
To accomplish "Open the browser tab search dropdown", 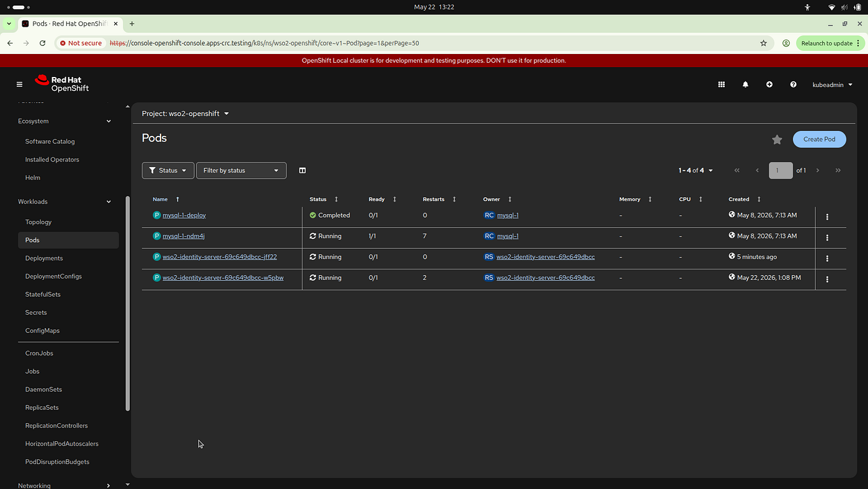I will [9, 24].
